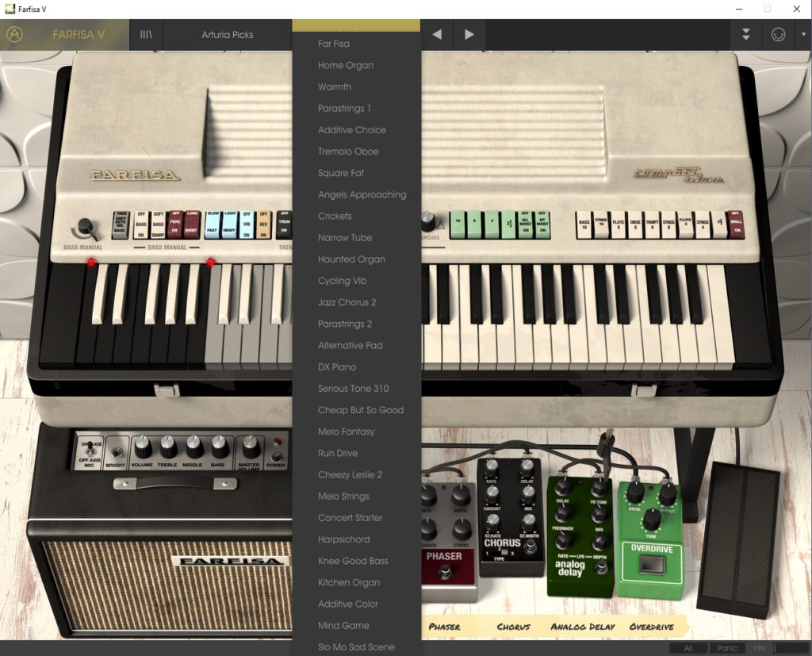
Task: Pick the Additive Choice preset
Action: (356, 130)
